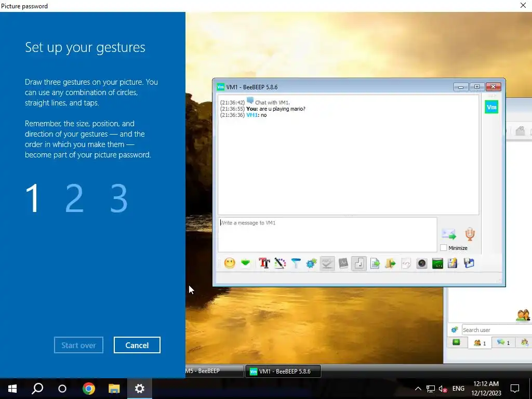Click the Settings gear taskbar icon
This screenshot has width=532, height=399.
pos(139,389)
